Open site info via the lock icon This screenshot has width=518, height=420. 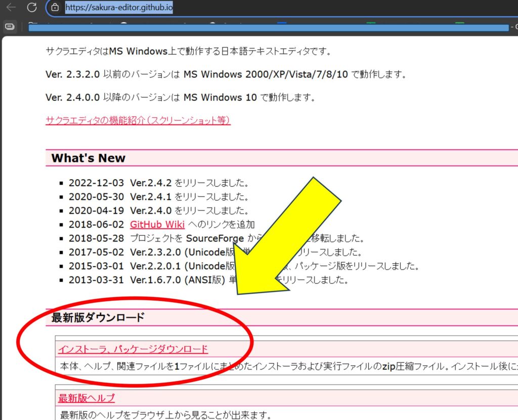[56, 8]
